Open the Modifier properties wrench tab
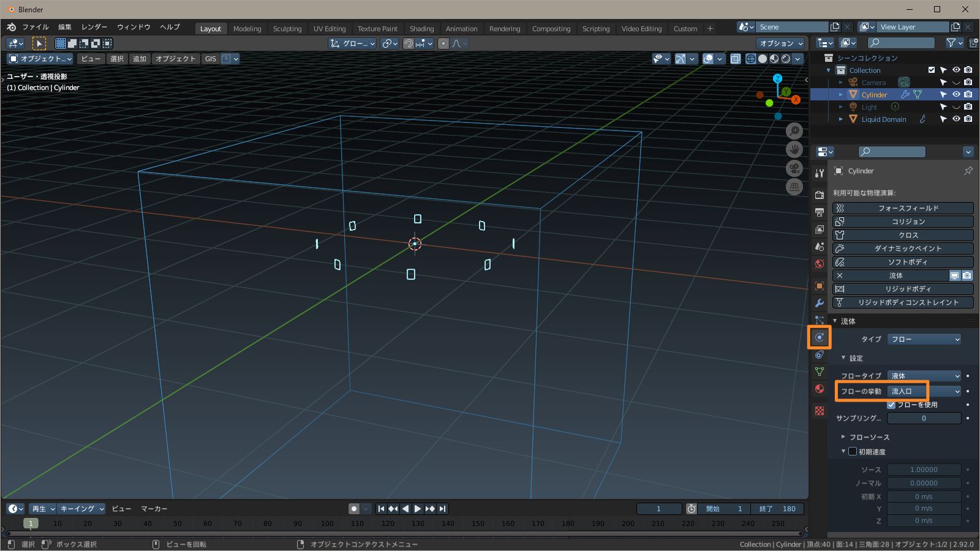Screen dimensions: 980x551 [820, 303]
